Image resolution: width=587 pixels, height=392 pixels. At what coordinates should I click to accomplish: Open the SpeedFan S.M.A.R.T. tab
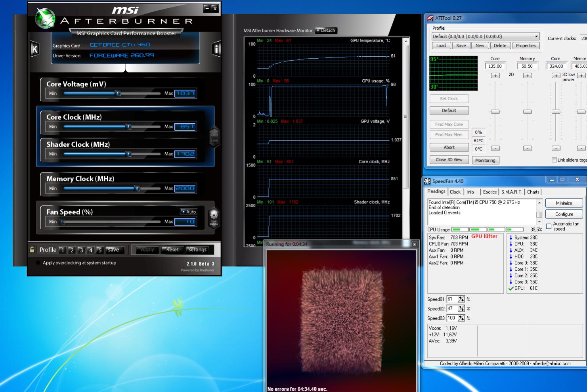coord(512,192)
